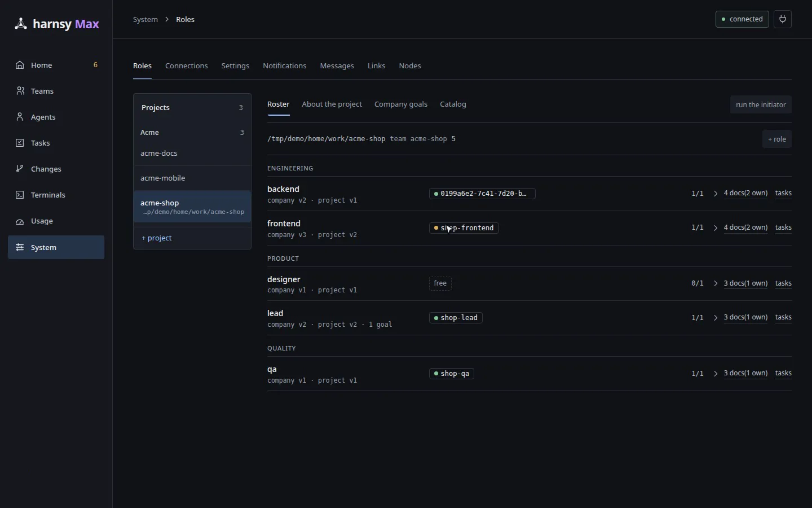Viewport: 812px width, 508px height.
Task: Add a new role with + role
Action: pyautogui.click(x=777, y=139)
